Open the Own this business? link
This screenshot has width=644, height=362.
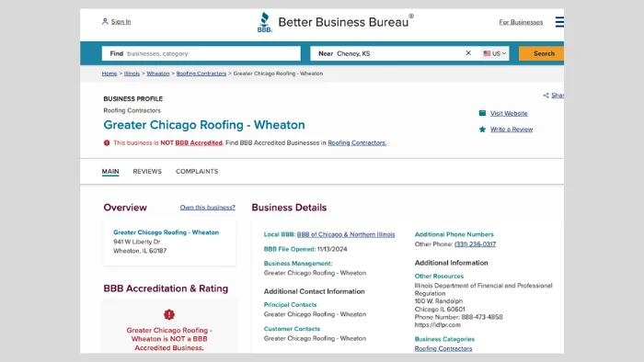(207, 208)
